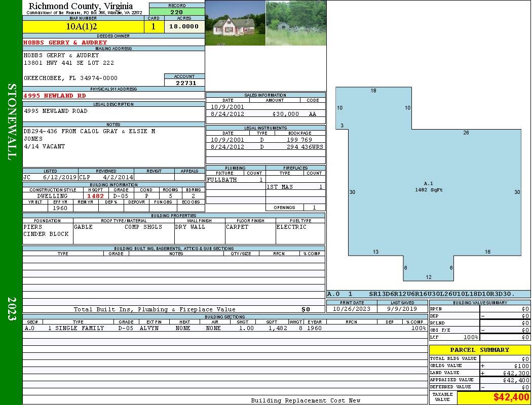Click the house photo thumbnail

point(236,23)
